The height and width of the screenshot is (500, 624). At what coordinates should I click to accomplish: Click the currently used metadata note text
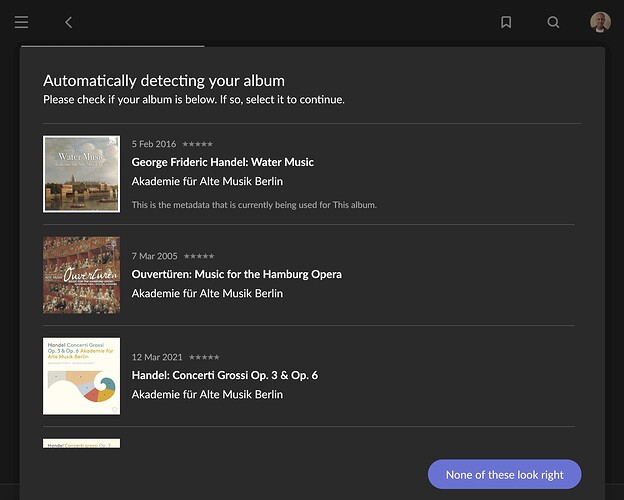click(254, 205)
